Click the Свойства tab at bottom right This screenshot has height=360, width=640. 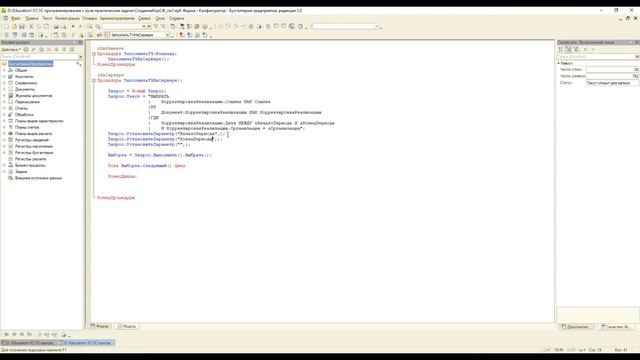(615, 327)
